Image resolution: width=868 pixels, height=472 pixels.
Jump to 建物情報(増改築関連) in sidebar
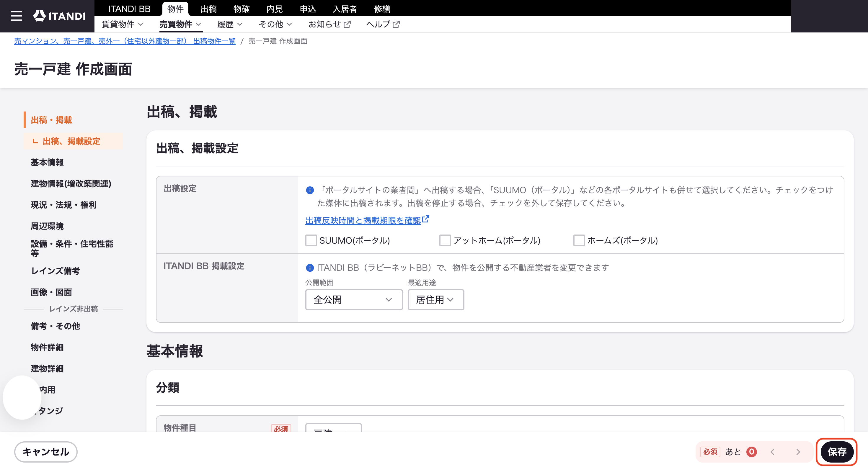tap(71, 183)
